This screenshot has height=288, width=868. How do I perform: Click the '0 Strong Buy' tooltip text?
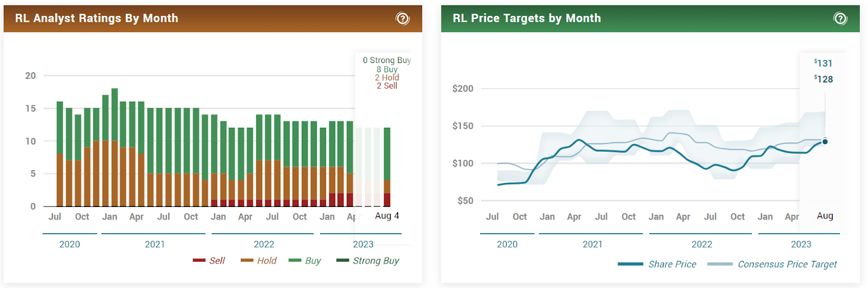(x=387, y=60)
